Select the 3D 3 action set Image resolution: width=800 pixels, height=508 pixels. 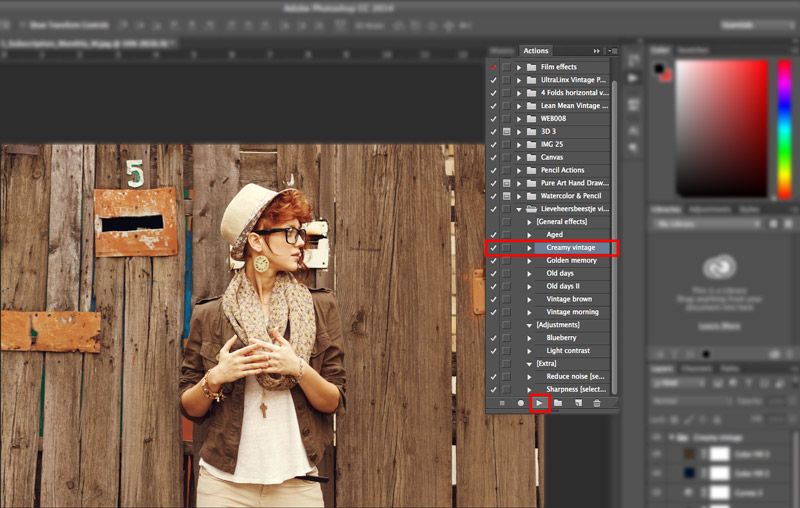pos(548,132)
